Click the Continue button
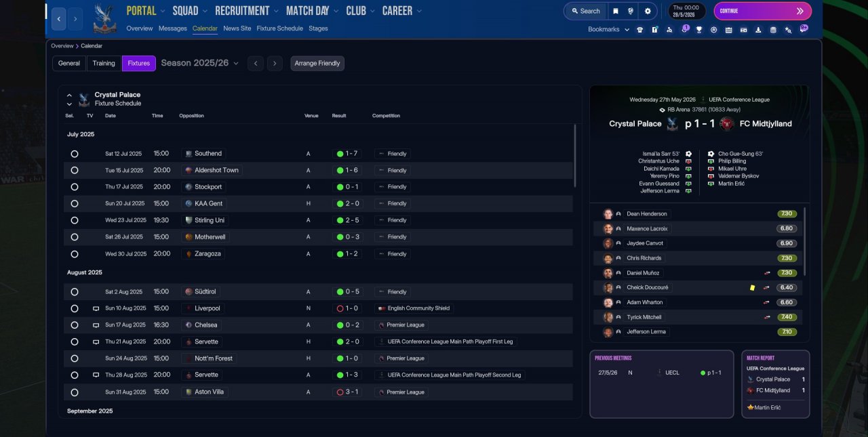The width and height of the screenshot is (868, 437). 762,11
